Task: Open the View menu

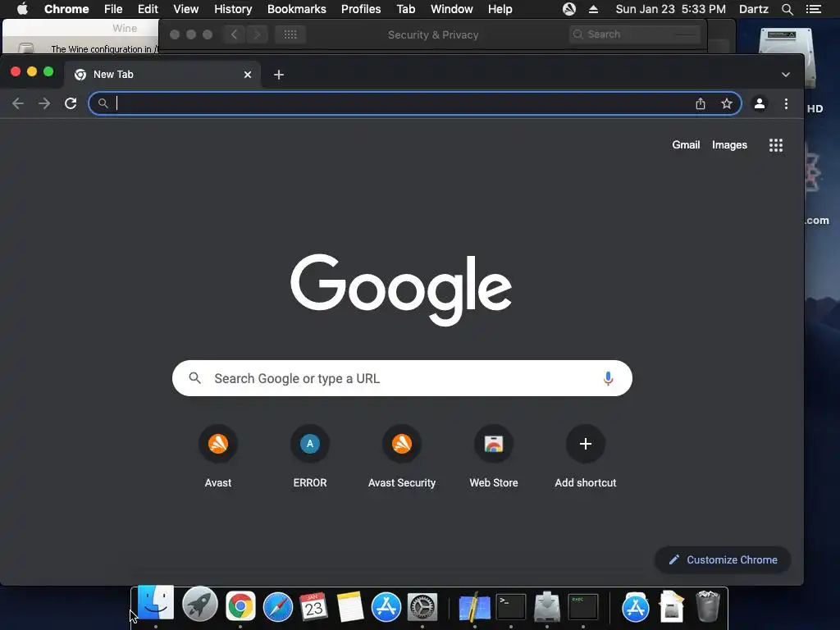Action: [x=186, y=9]
